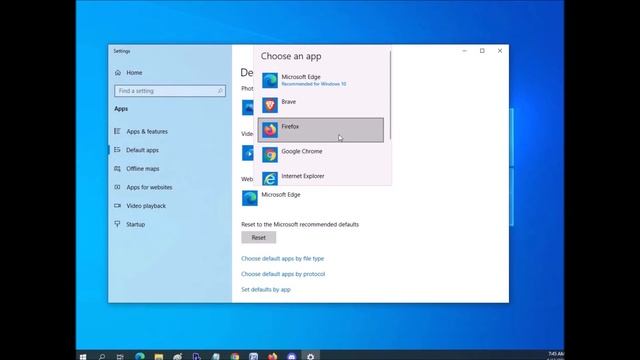Viewport: 640px width, 360px height.
Task: Open Video playback settings
Action: click(140, 206)
